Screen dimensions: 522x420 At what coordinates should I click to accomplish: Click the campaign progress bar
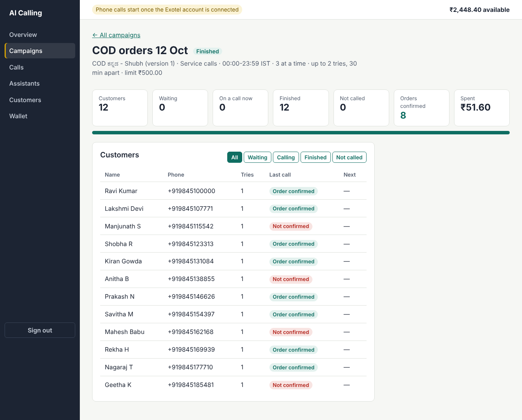pos(301,133)
